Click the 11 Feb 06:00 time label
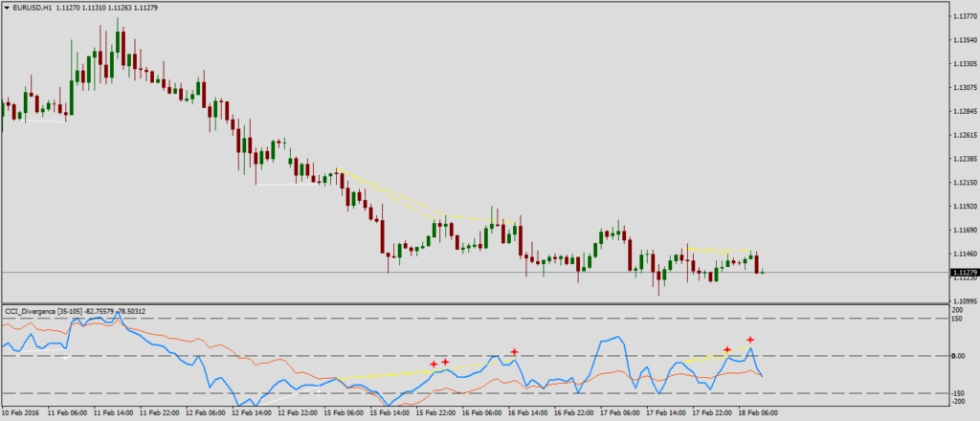This screenshot has height=421, width=980. coord(66,412)
